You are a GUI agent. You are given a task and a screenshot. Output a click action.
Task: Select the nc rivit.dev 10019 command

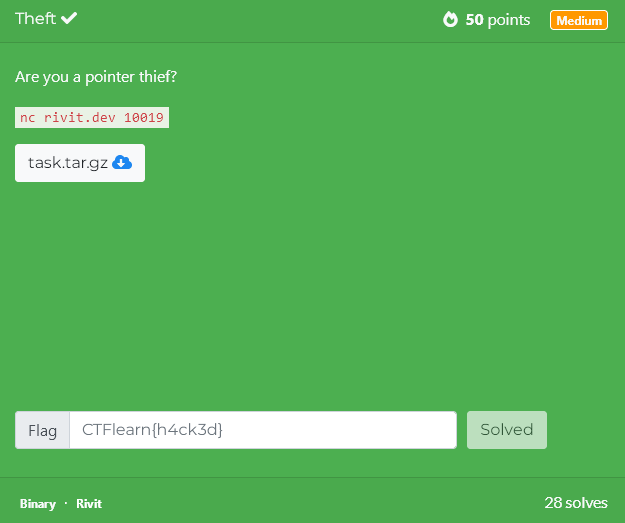(92, 118)
